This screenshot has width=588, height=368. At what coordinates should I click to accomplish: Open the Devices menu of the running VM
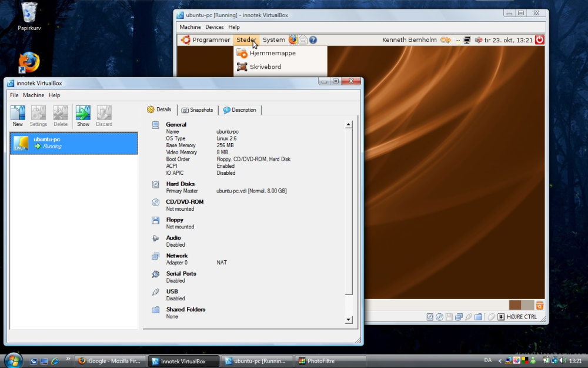coord(214,27)
